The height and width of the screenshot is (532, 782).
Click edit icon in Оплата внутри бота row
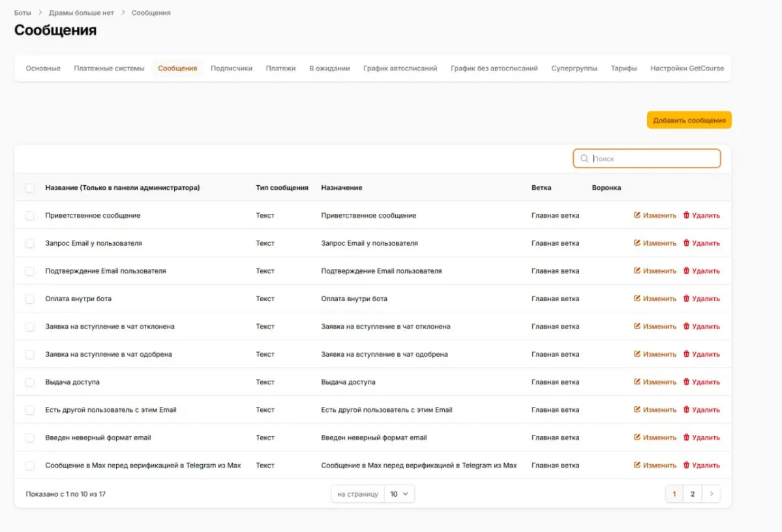click(x=637, y=298)
